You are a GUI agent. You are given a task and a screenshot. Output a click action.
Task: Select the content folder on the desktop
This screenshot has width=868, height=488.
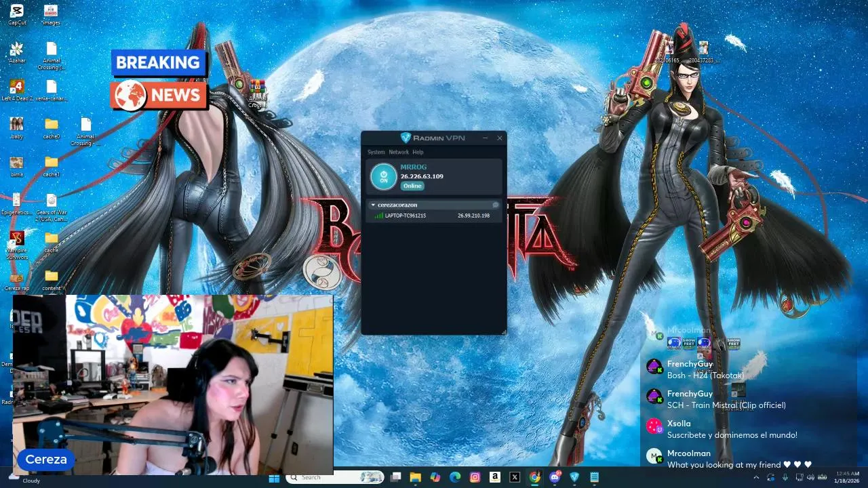click(x=51, y=280)
